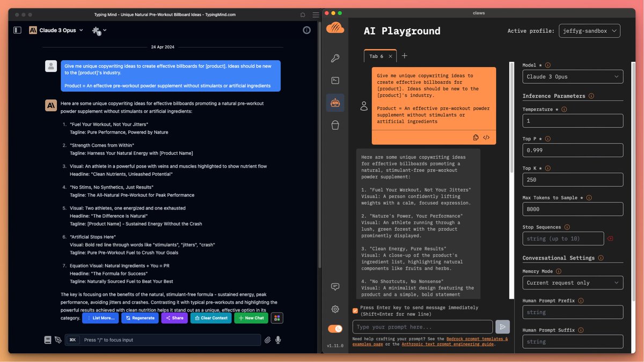Click the purple Share button
644x362 pixels.
coord(174,318)
